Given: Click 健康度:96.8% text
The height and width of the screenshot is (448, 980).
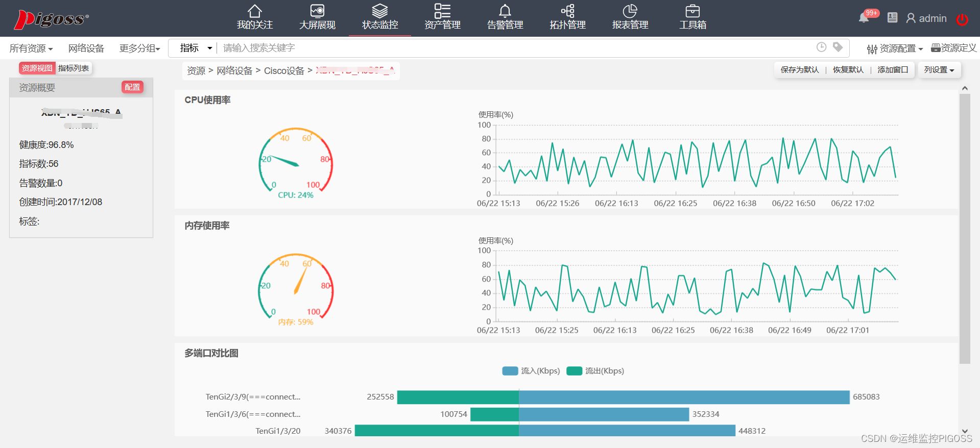Looking at the screenshot, I should pyautogui.click(x=46, y=145).
